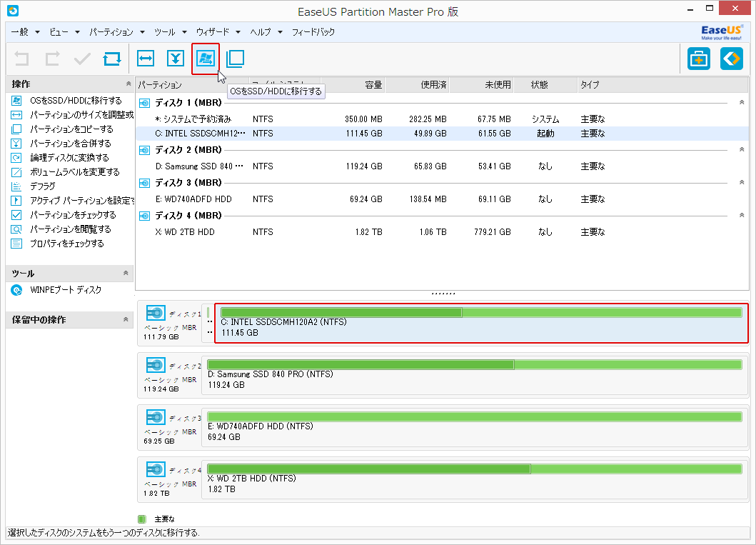The height and width of the screenshot is (545, 756).
Task: Click the アクティブ パーティションを設定 sidebar icon
Action: pyautogui.click(x=16, y=201)
